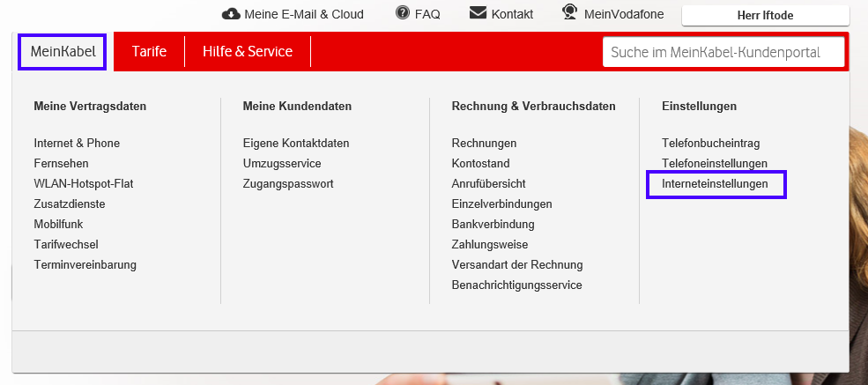
Task: Click the Meine Kundendaten heading
Action: pyautogui.click(x=297, y=107)
